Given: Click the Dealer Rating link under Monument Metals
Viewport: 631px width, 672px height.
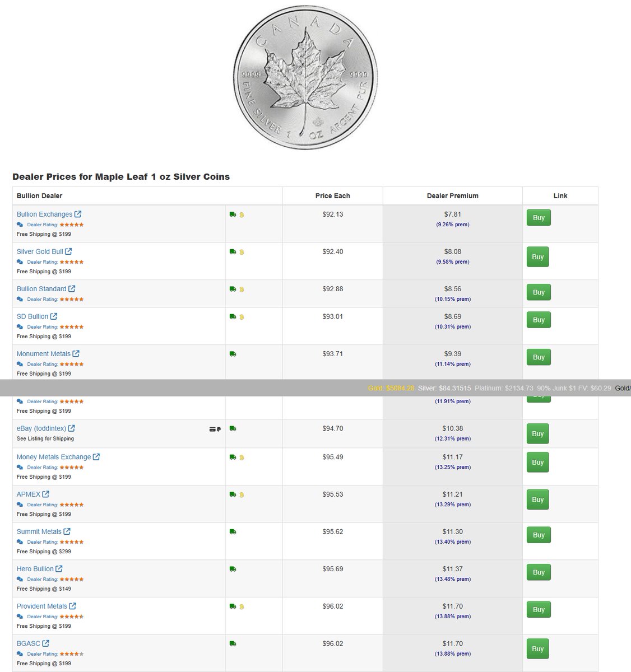Looking at the screenshot, I should coord(43,365).
